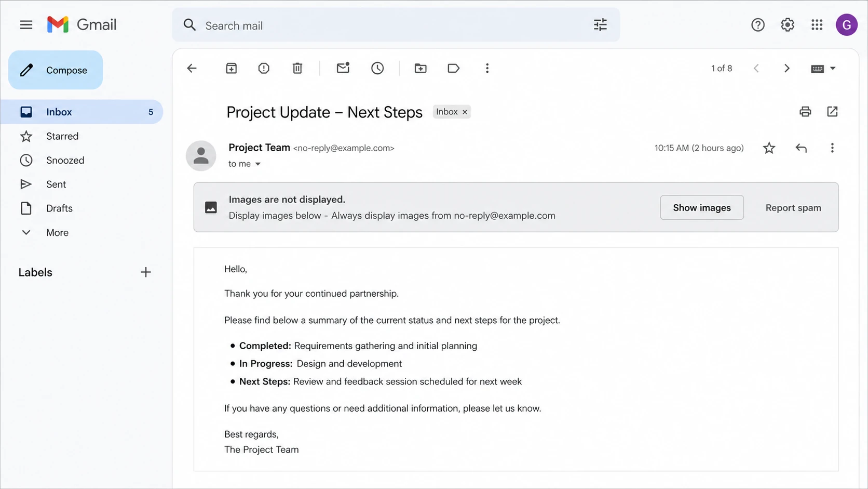Click the 'Labels' sidebar heading

click(35, 272)
